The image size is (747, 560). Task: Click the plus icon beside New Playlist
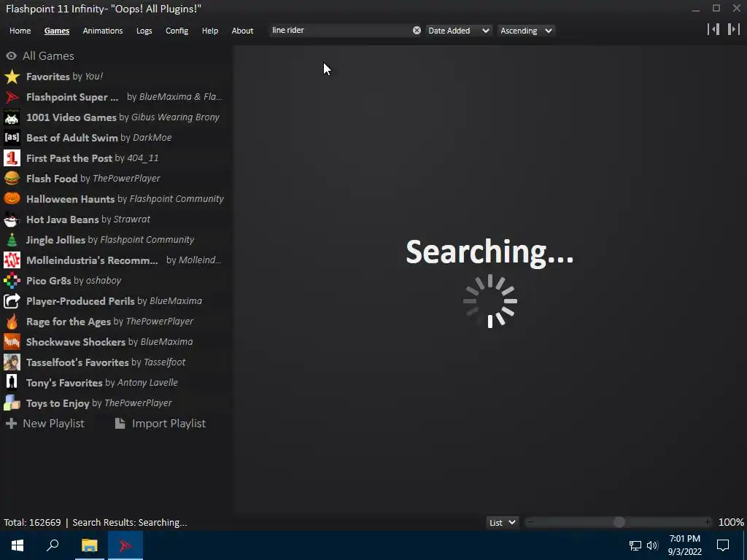click(12, 424)
